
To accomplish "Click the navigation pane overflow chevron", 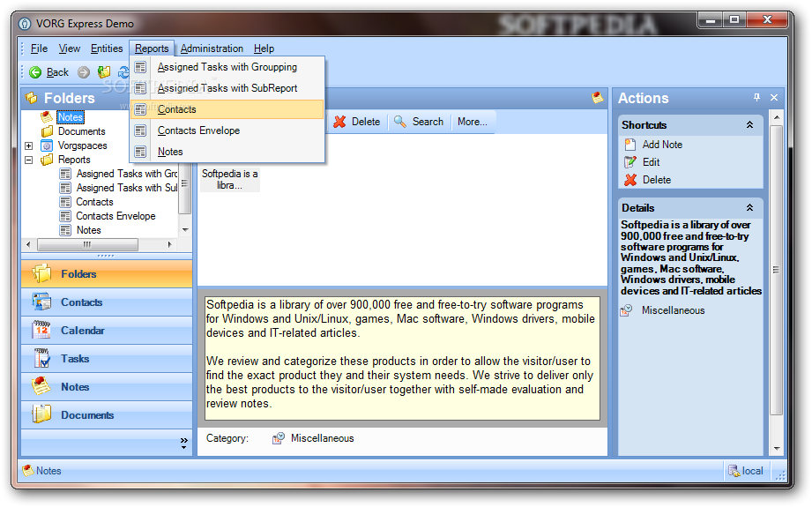I will point(184,443).
